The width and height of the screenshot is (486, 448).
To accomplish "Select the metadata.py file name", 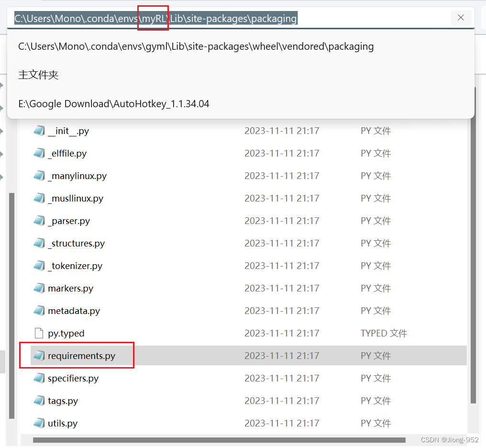I will click(x=74, y=311).
